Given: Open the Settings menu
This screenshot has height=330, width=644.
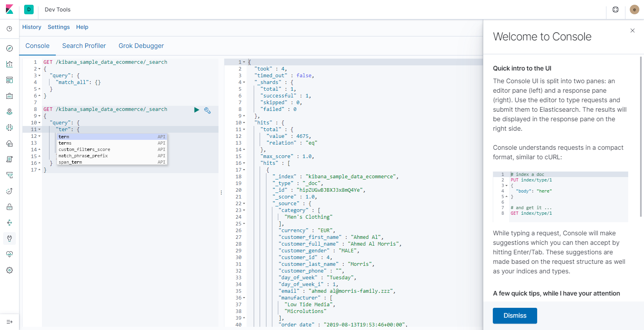Looking at the screenshot, I should [x=59, y=27].
